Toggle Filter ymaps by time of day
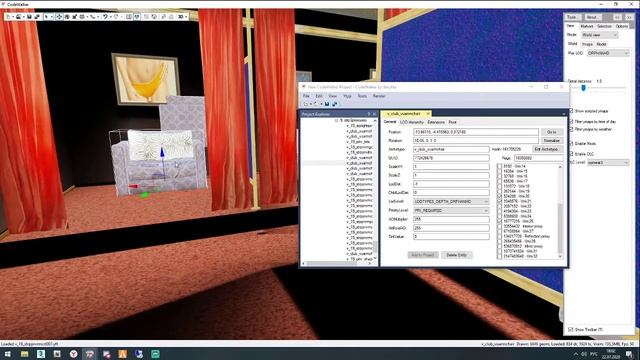 [x=571, y=122]
